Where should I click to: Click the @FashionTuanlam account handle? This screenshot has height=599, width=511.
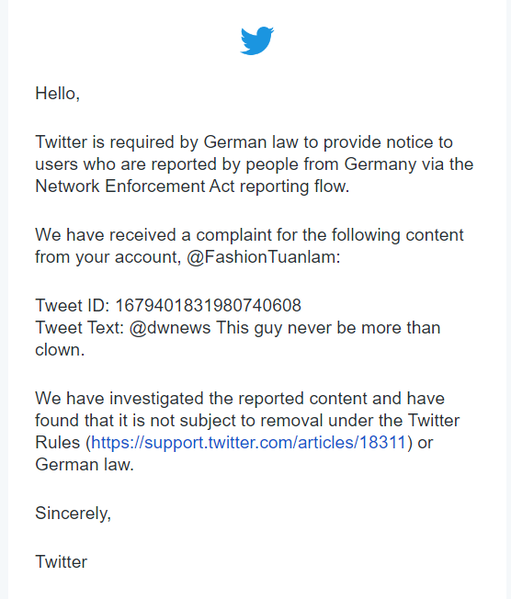(x=263, y=257)
